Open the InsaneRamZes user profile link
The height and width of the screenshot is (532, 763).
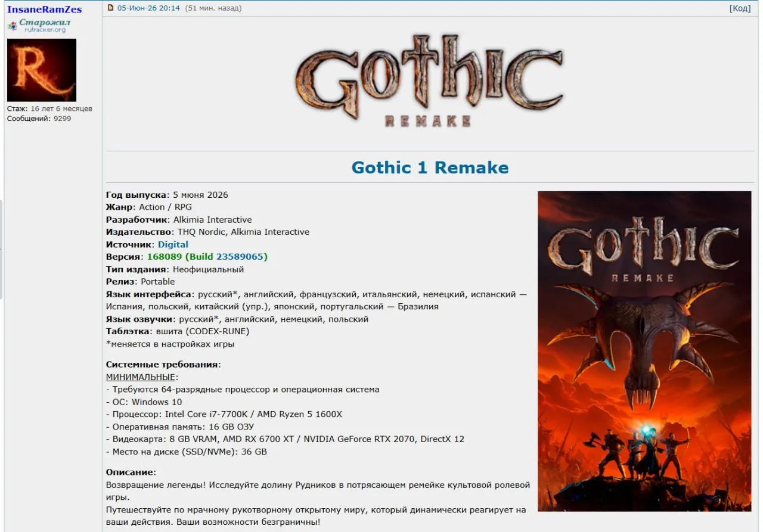pos(45,10)
